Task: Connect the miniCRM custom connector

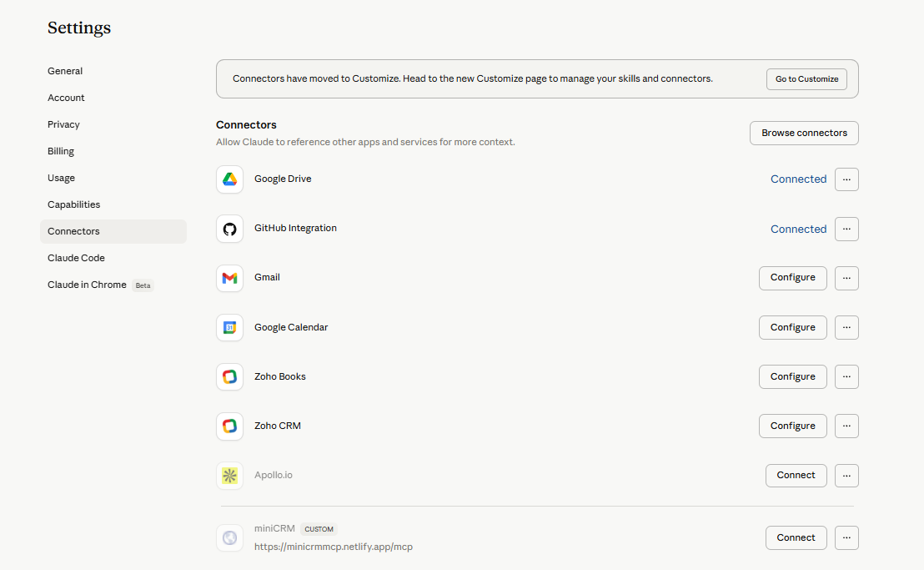Action: [x=796, y=537]
